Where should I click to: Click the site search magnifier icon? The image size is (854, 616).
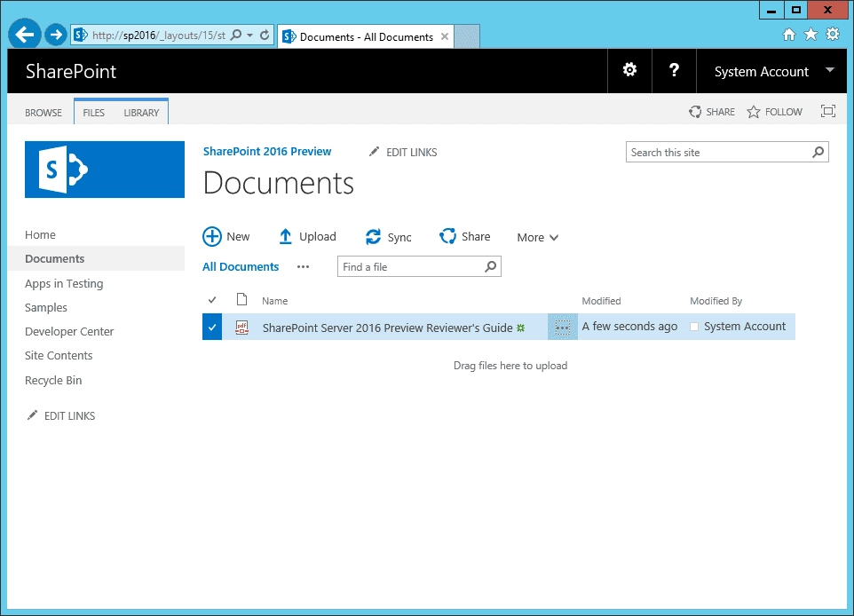(x=818, y=153)
